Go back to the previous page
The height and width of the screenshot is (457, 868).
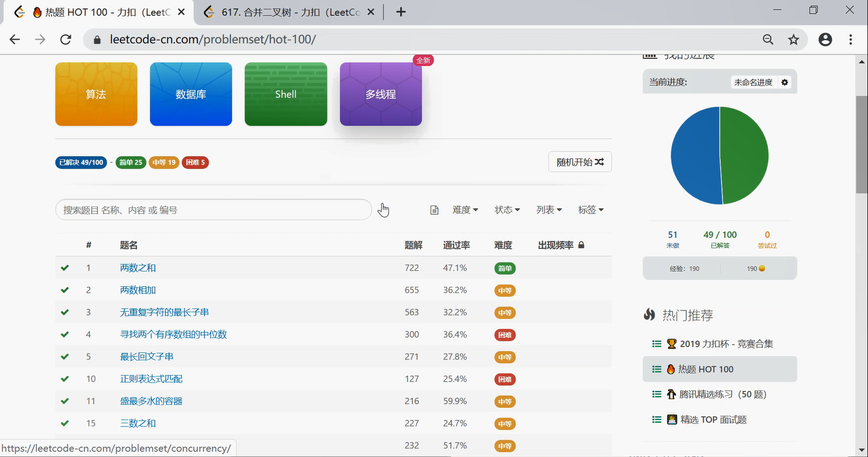(x=15, y=40)
